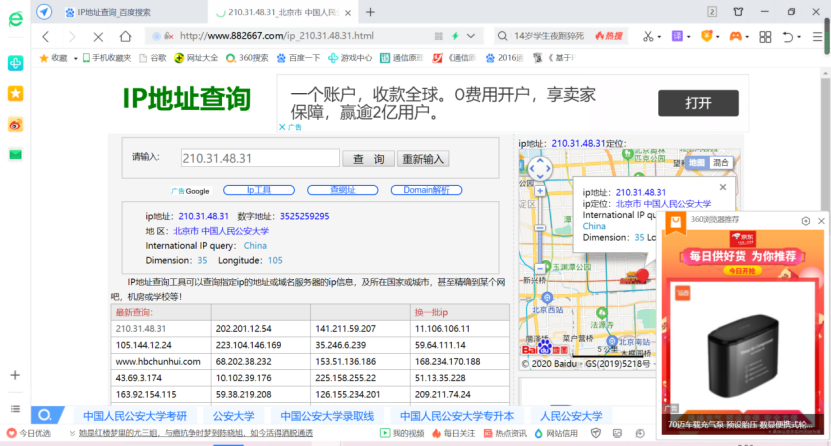
Task: Open the four-square extensions grid
Action: (765, 37)
